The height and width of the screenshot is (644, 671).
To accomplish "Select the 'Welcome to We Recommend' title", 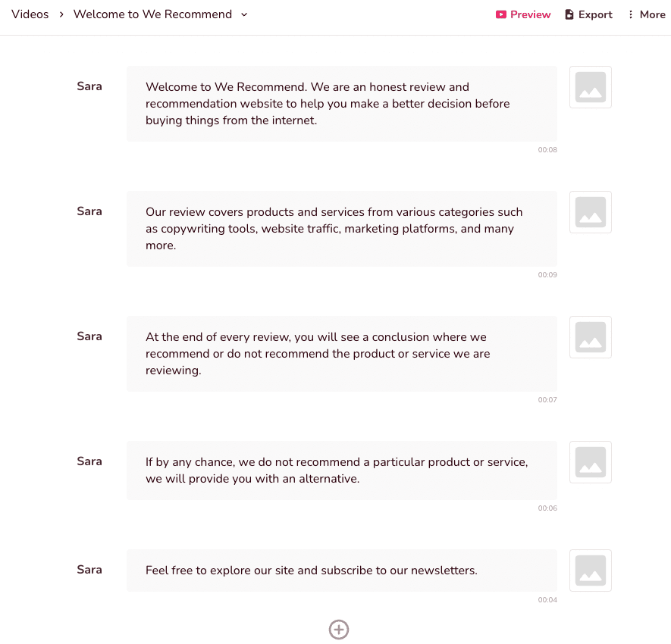I will coord(152,14).
